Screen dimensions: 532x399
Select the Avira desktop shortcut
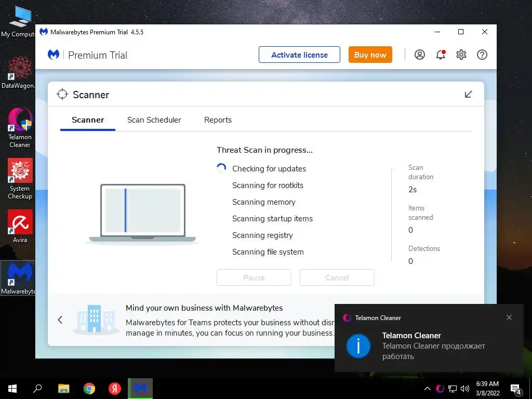[x=20, y=227]
